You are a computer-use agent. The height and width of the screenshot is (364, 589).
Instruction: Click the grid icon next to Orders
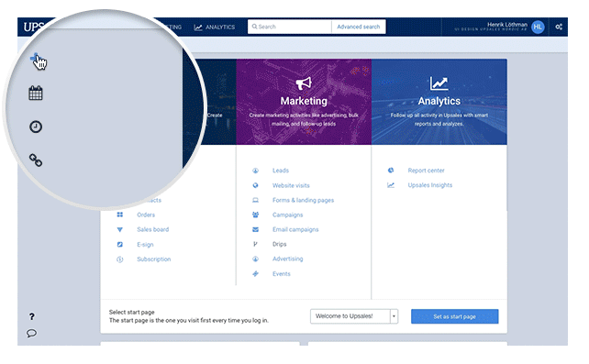click(x=120, y=215)
